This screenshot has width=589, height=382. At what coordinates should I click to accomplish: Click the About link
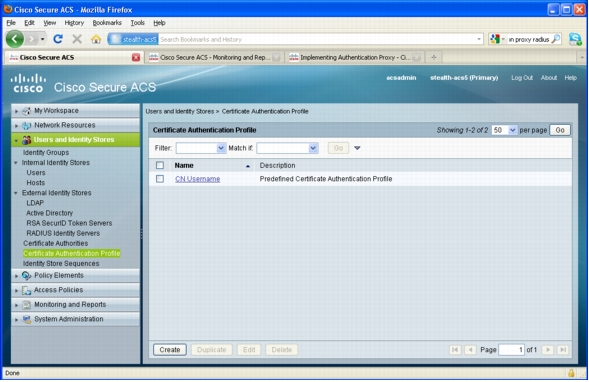coord(548,78)
